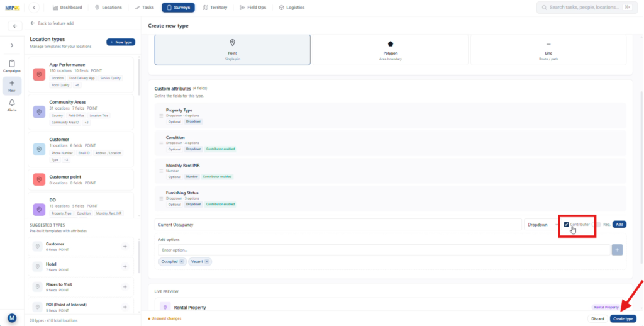This screenshot has width=644, height=326.
Task: Click drag handle of Property Type field
Action: pos(161,116)
